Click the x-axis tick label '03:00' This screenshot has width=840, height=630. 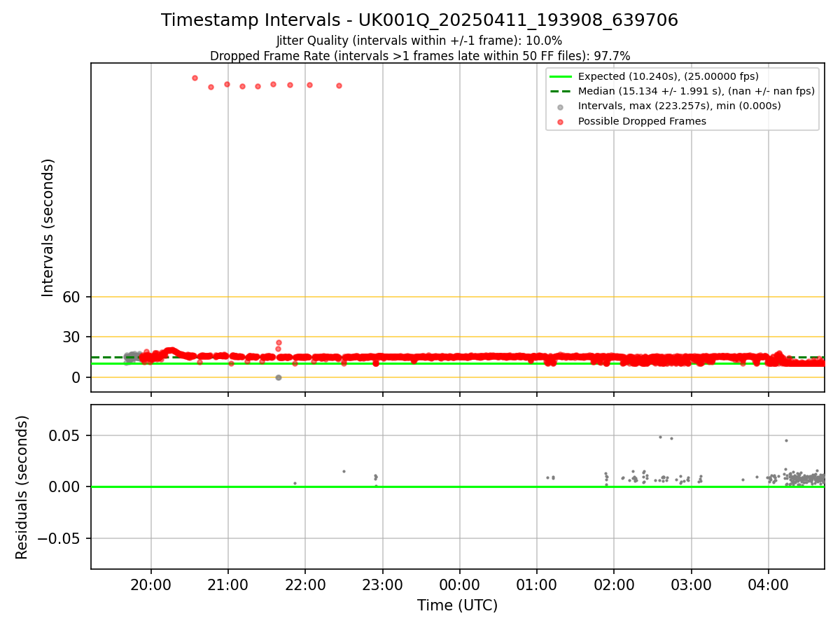click(x=692, y=584)
